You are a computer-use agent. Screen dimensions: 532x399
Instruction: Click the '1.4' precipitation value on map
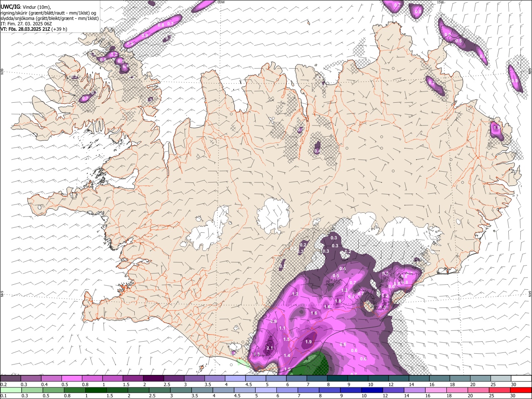[287, 355]
